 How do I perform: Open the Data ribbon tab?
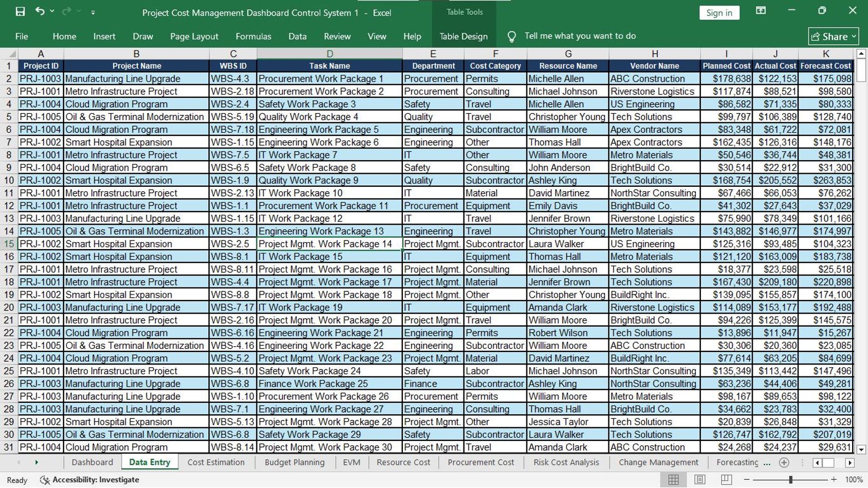pos(297,36)
